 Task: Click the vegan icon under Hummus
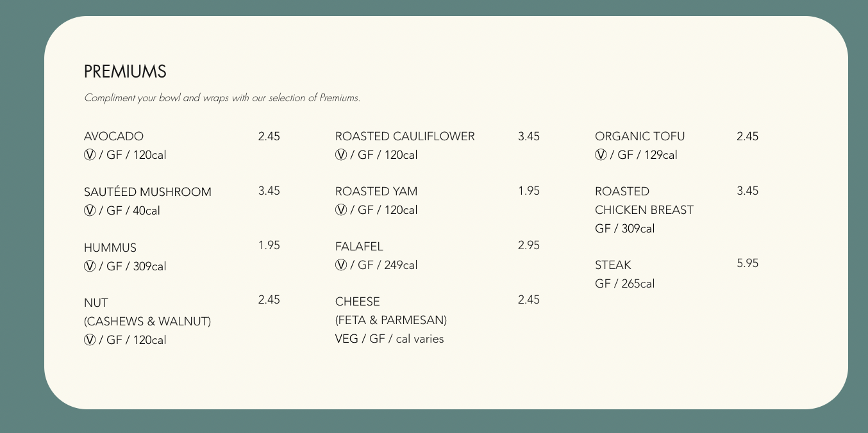tap(89, 266)
